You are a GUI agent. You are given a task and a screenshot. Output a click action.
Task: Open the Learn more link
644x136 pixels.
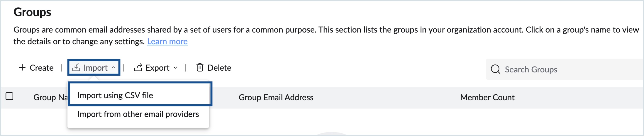(x=167, y=42)
